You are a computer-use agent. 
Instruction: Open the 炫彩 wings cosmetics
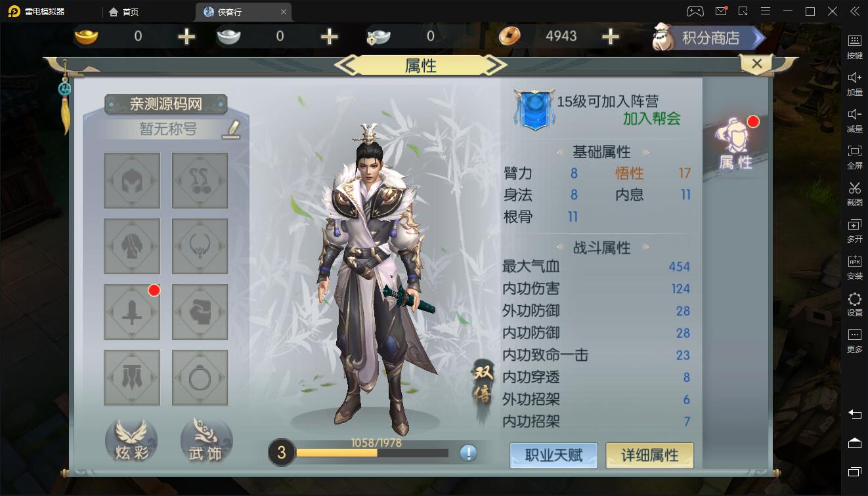[x=131, y=441]
